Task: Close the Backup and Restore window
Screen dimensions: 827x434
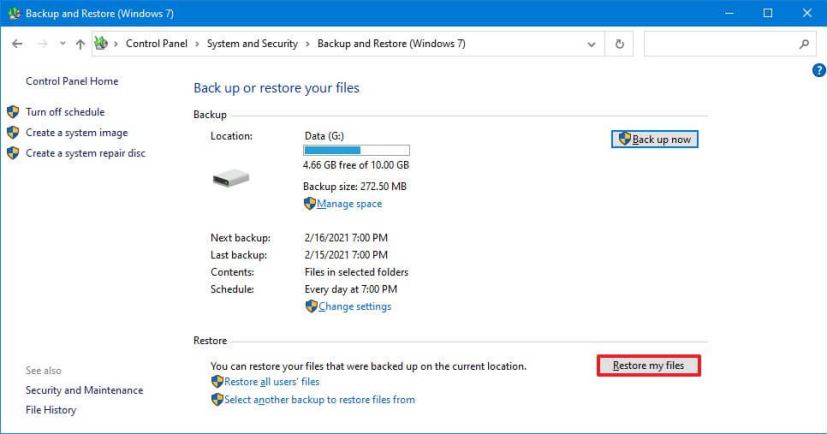Action: [x=807, y=13]
